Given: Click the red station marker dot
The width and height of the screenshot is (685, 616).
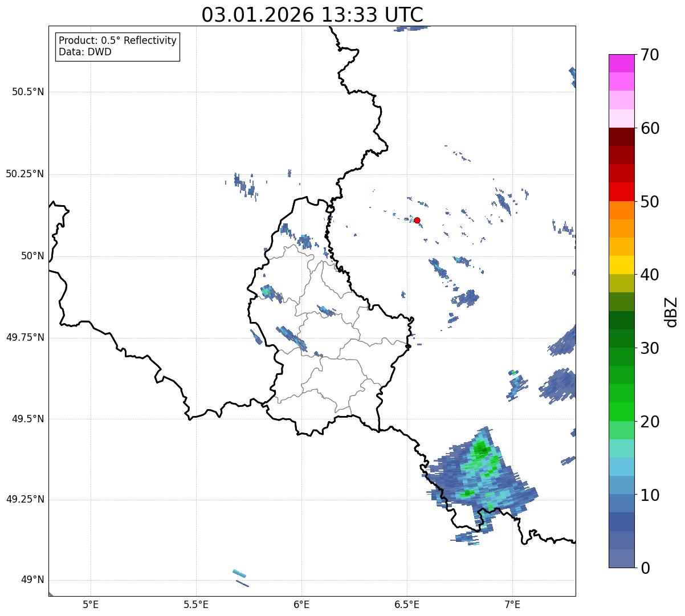Looking at the screenshot, I should (x=417, y=220).
